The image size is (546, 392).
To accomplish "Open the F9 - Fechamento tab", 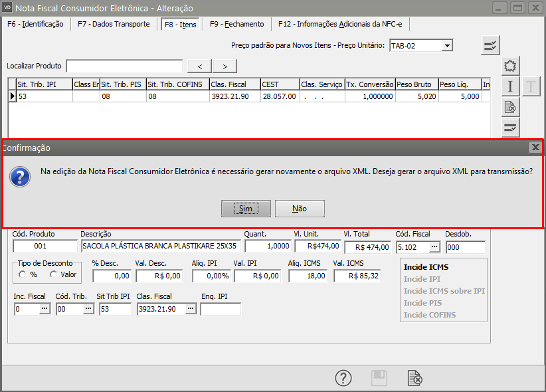I will tap(236, 24).
